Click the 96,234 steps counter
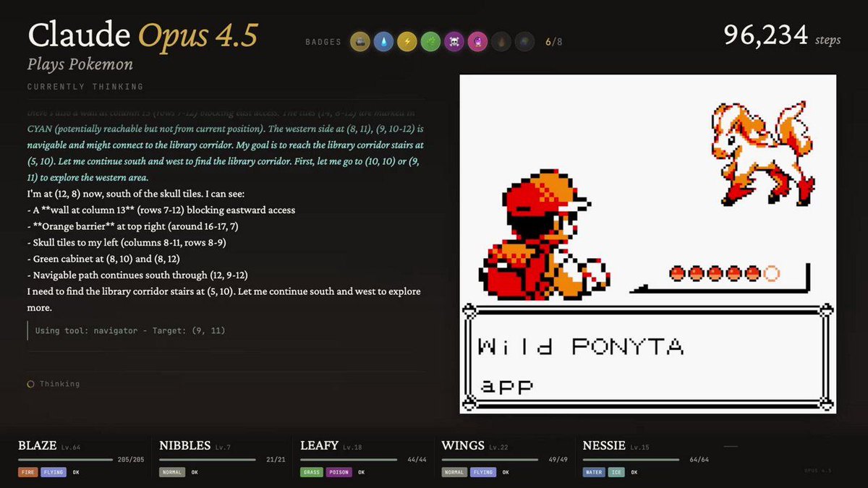The height and width of the screenshot is (488, 868). 768,35
